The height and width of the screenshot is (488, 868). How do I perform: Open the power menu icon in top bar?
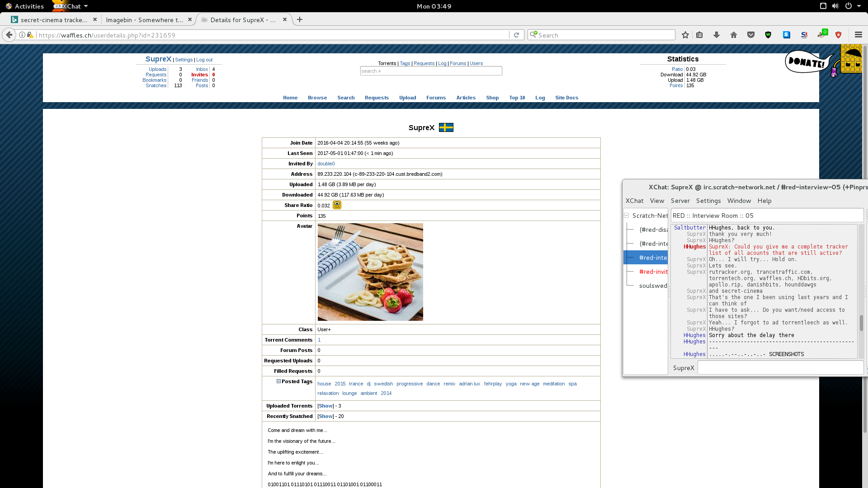coord(849,6)
